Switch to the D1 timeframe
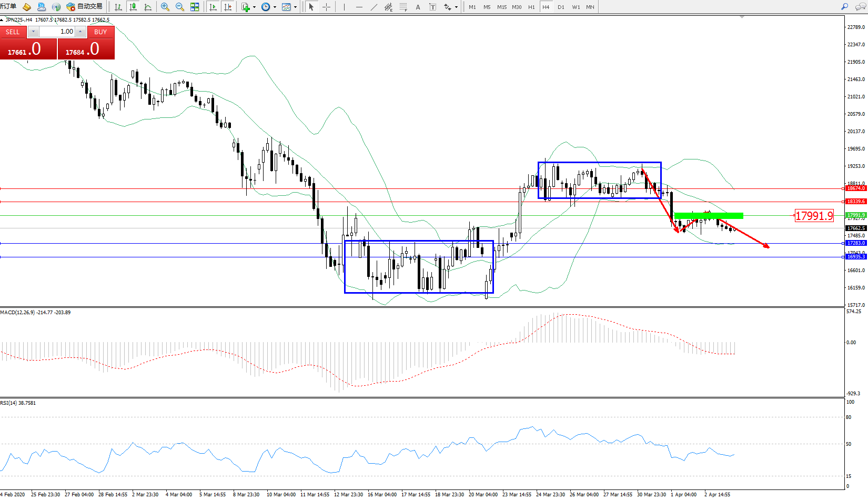The width and height of the screenshot is (868, 500). tap(561, 7)
